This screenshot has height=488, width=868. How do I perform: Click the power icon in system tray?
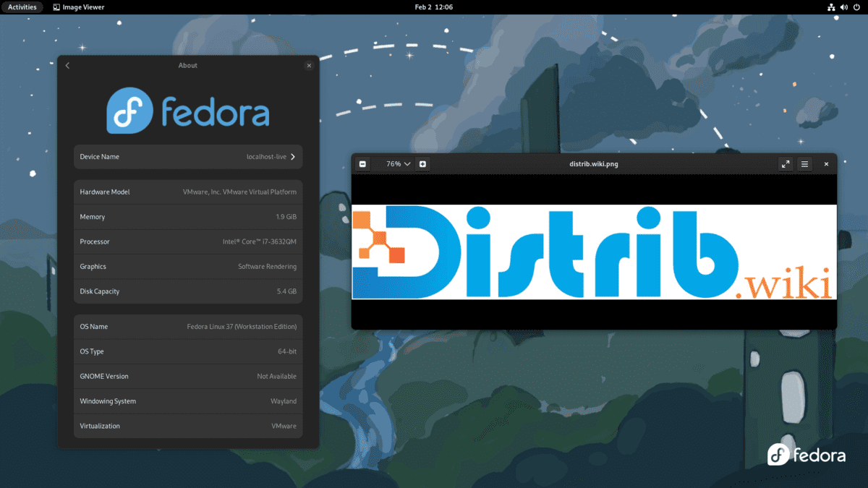(857, 7)
